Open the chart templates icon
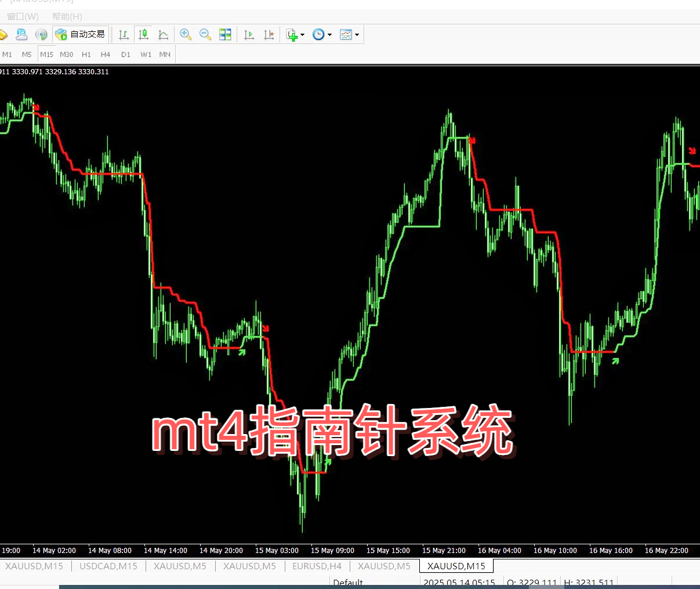Image resolution: width=700 pixels, height=589 pixels. point(346,34)
